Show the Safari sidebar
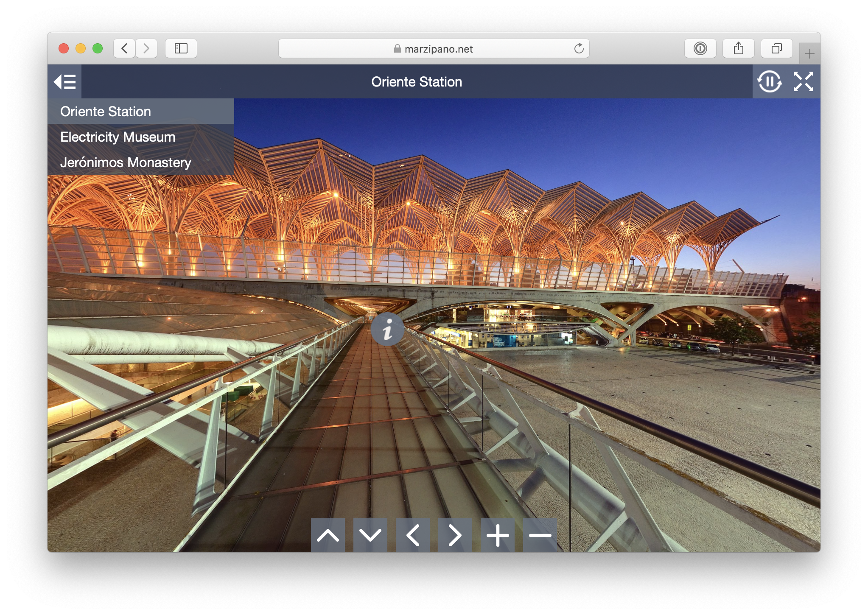Image resolution: width=868 pixels, height=615 pixels. click(181, 48)
